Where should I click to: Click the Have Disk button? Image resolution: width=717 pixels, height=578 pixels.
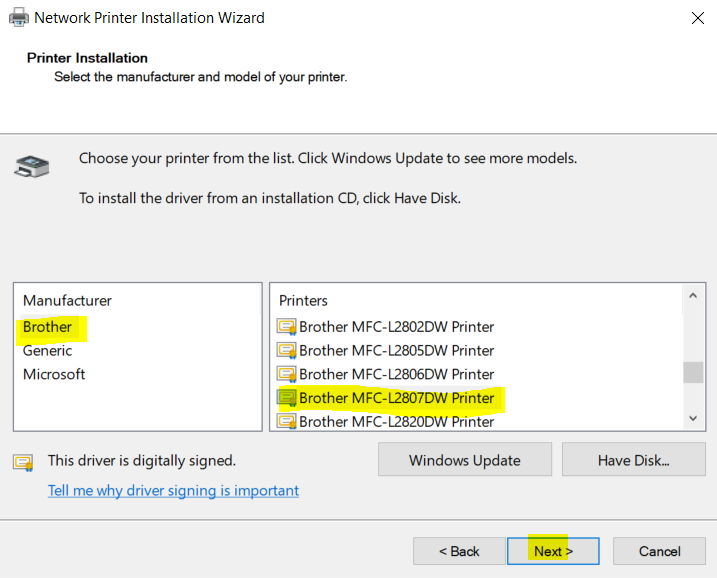point(633,460)
